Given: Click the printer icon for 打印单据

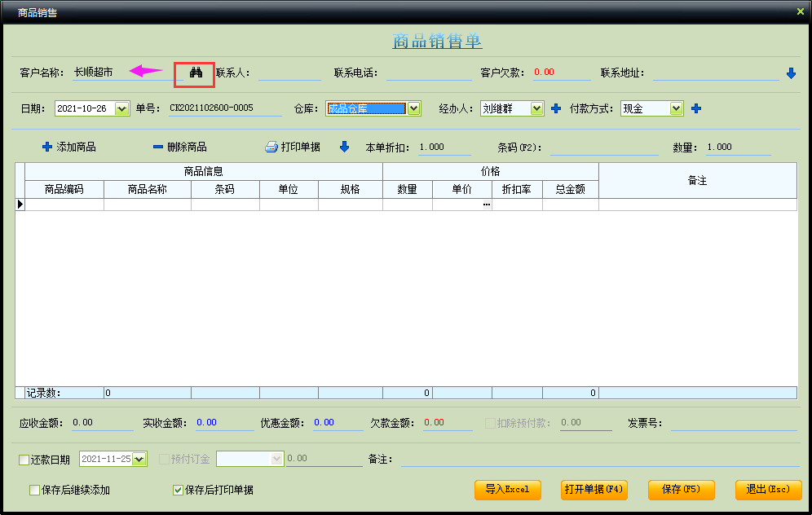Looking at the screenshot, I should point(271,147).
